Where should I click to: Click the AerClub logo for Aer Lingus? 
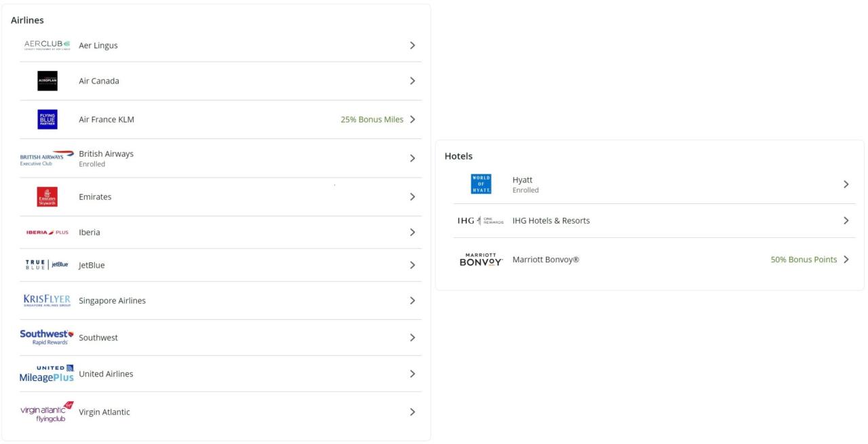(47, 45)
